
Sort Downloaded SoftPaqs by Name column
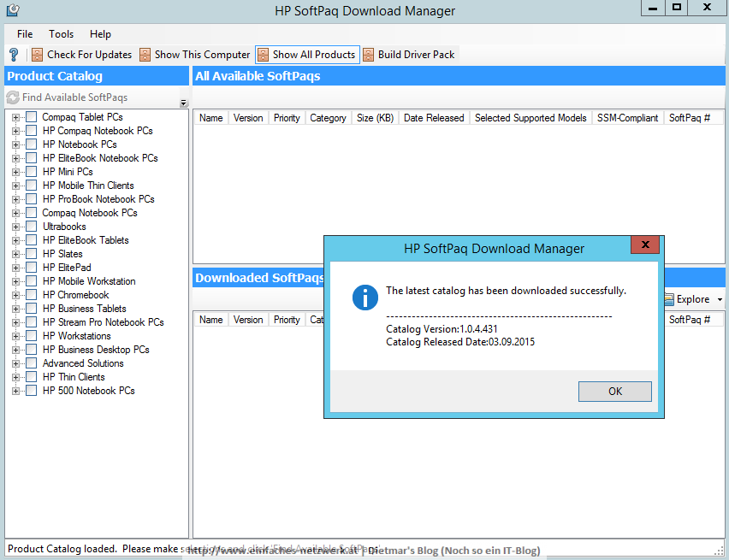click(211, 320)
